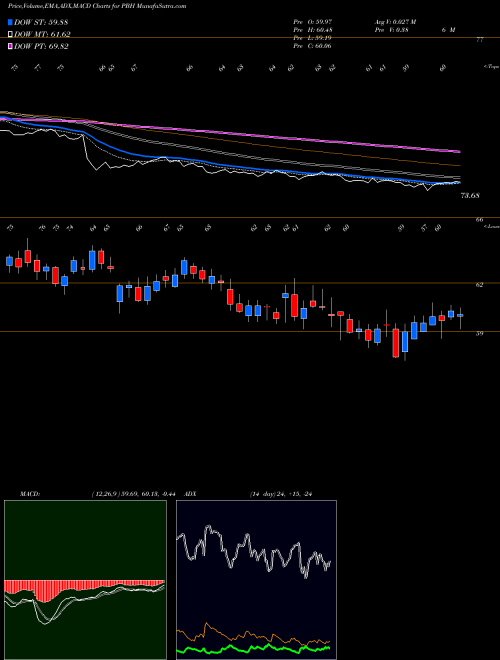Click the blue DOW ST legend swatch

pos(10,22)
